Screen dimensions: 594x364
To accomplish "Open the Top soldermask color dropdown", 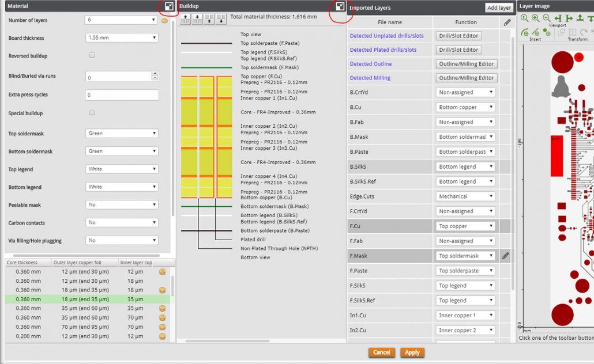I will click(x=122, y=133).
